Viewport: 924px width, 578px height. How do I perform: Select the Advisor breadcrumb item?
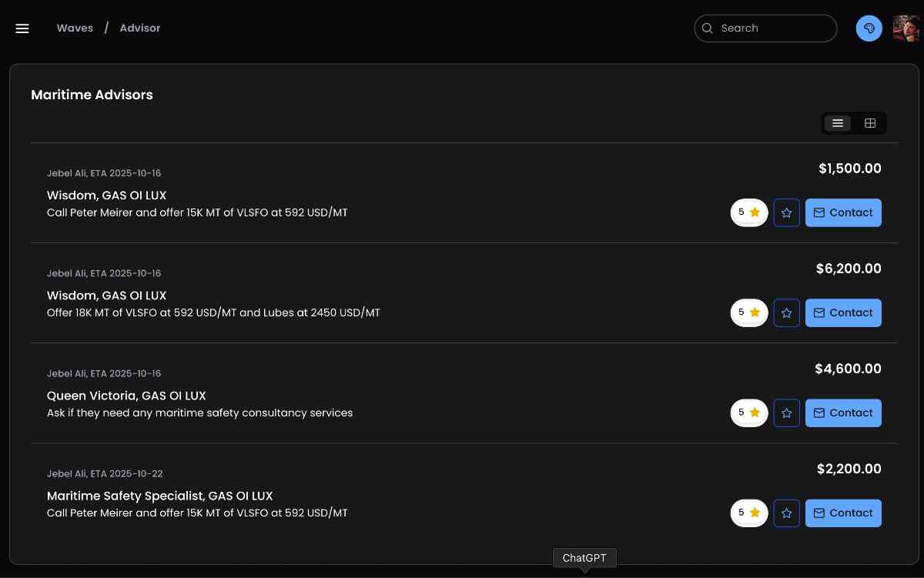(x=140, y=28)
